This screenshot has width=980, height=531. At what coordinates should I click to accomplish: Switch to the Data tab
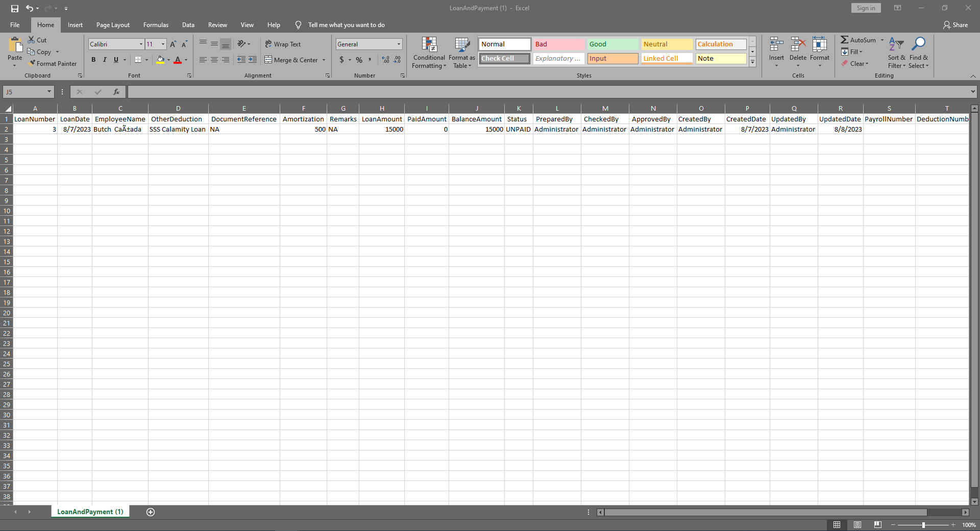click(x=188, y=25)
